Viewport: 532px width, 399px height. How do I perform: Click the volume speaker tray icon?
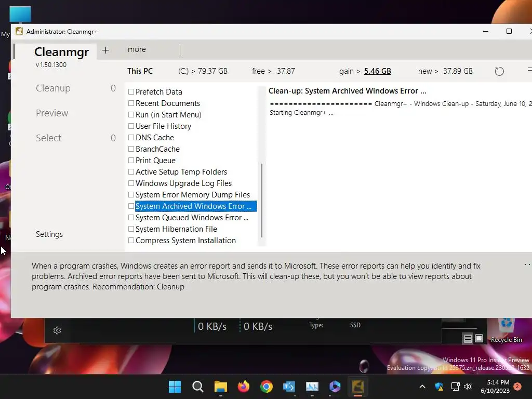(x=468, y=387)
